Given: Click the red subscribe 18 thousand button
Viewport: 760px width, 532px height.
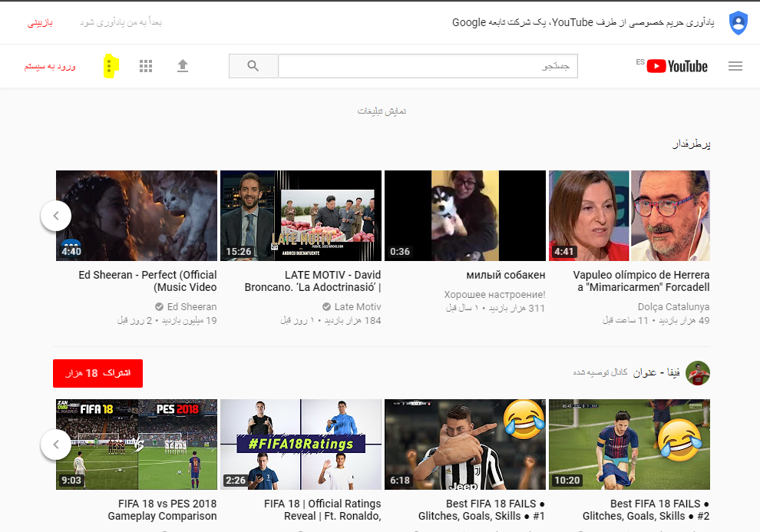Looking at the screenshot, I should pos(98,373).
